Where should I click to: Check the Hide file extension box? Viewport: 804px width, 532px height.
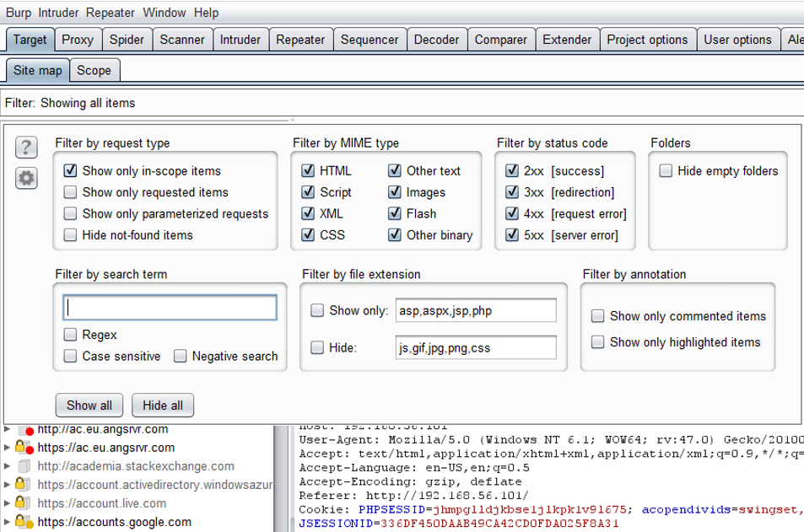[x=317, y=347]
